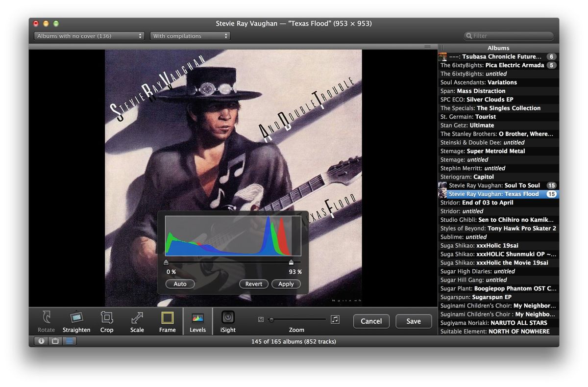The height and width of the screenshot is (387, 588).
Task: Click inside the Filter search field
Action: click(x=509, y=35)
